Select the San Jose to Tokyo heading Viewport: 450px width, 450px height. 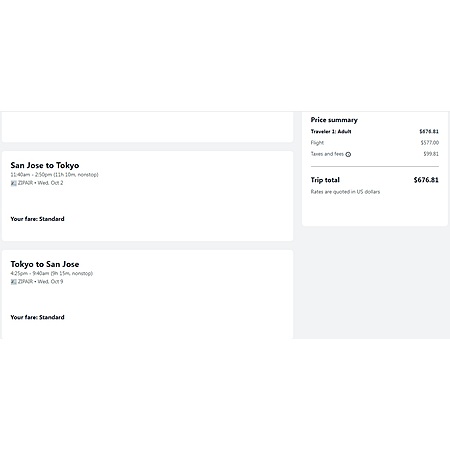(x=45, y=165)
